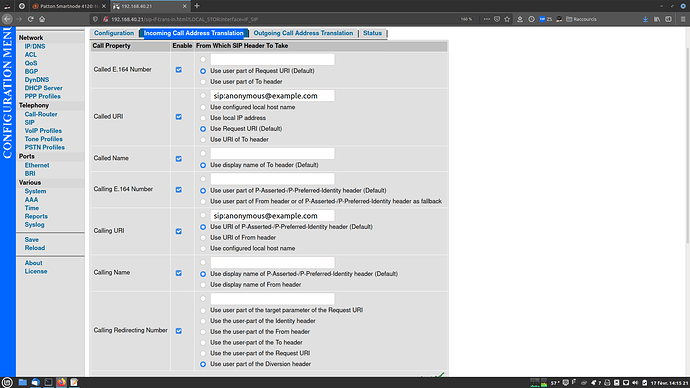
Task: Disable the Called E.164 Number checkbox
Action: click(179, 70)
